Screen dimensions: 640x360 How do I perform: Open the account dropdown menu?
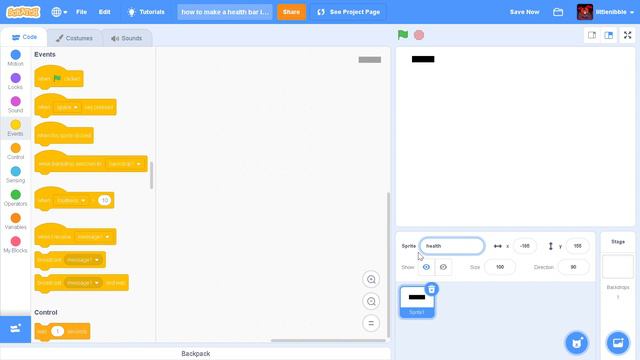tap(606, 12)
